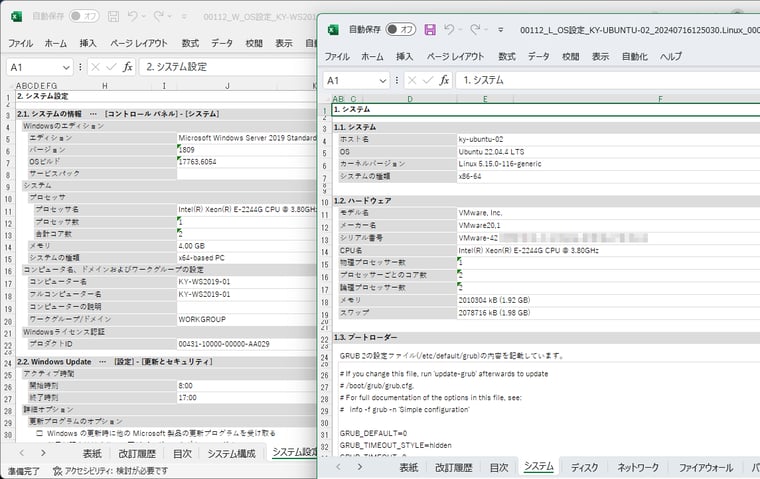Open the 校閲 tab in the front workbook
Viewport: 760px width, 479px height.
click(x=570, y=57)
